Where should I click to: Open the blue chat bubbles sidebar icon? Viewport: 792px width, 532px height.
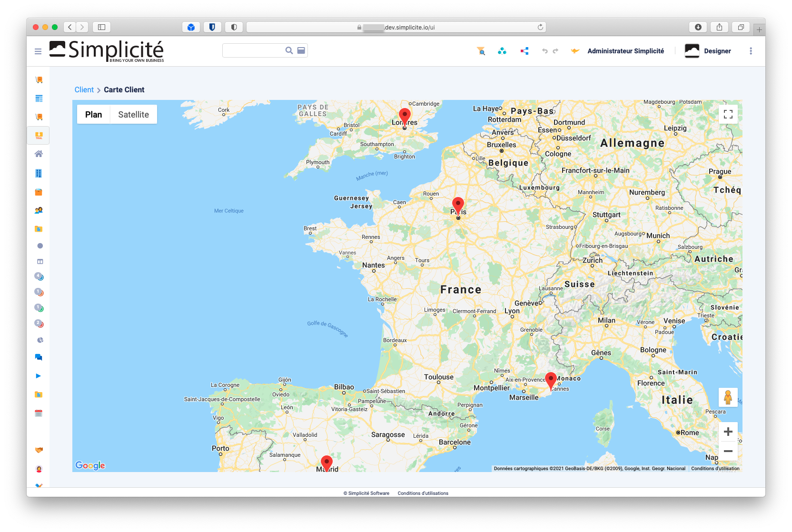(39, 357)
